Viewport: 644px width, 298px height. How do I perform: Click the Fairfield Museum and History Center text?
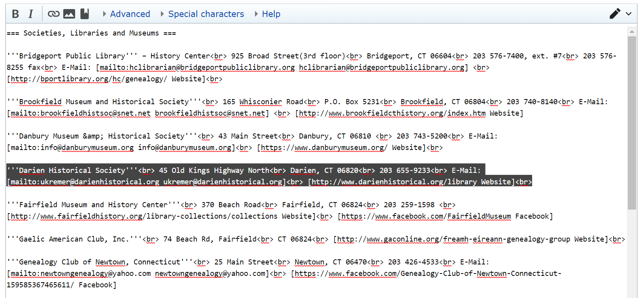(93, 205)
